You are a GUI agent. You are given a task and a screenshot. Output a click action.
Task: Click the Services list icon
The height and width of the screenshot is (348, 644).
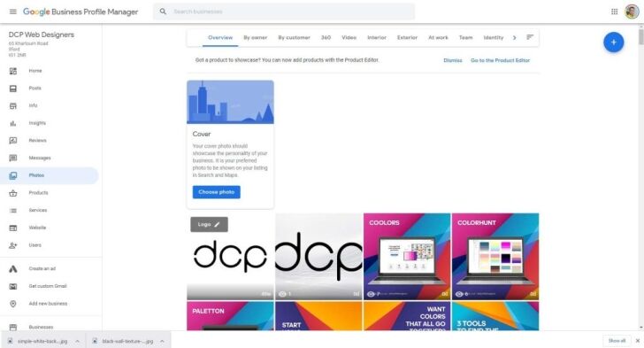click(x=13, y=210)
